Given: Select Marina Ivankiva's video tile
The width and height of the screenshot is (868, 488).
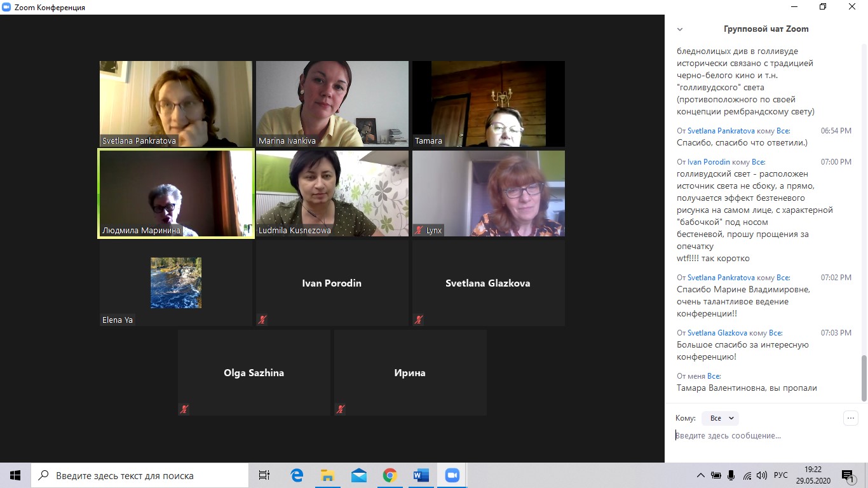Looking at the screenshot, I should pyautogui.click(x=332, y=104).
